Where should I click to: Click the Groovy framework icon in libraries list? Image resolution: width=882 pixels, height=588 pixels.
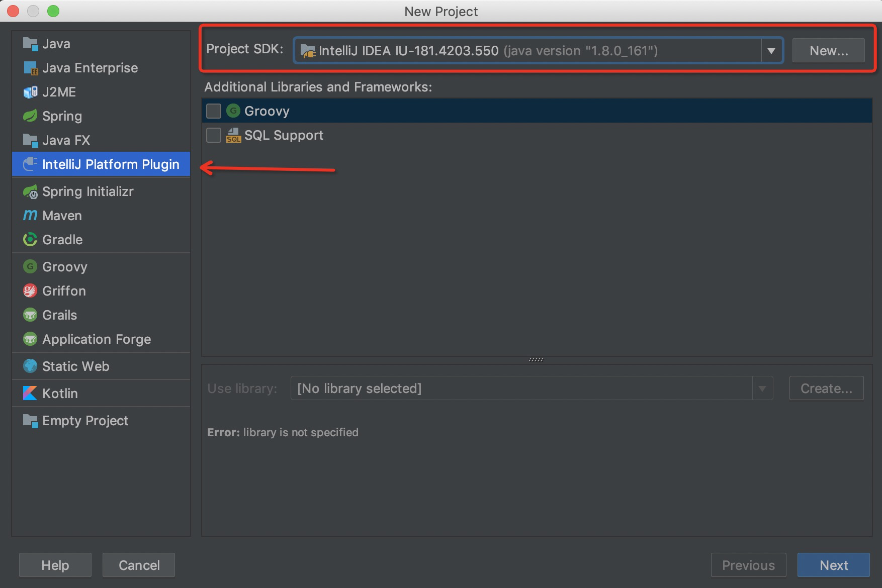tap(233, 111)
